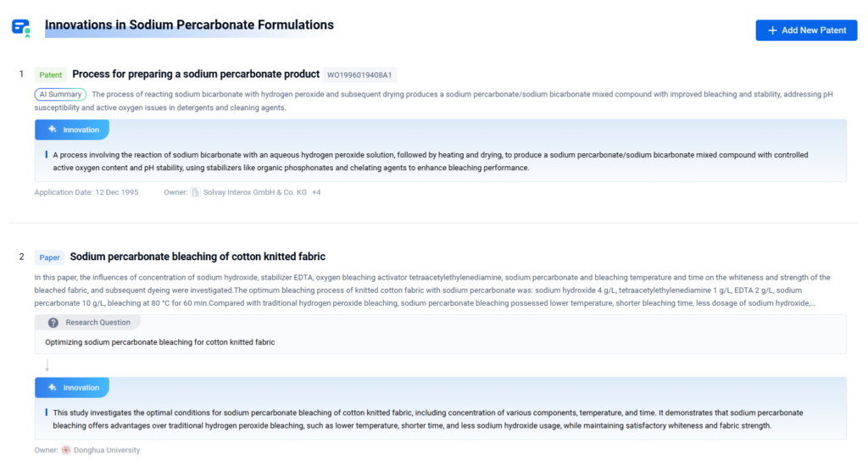Click the AI Summary badge

pos(60,95)
